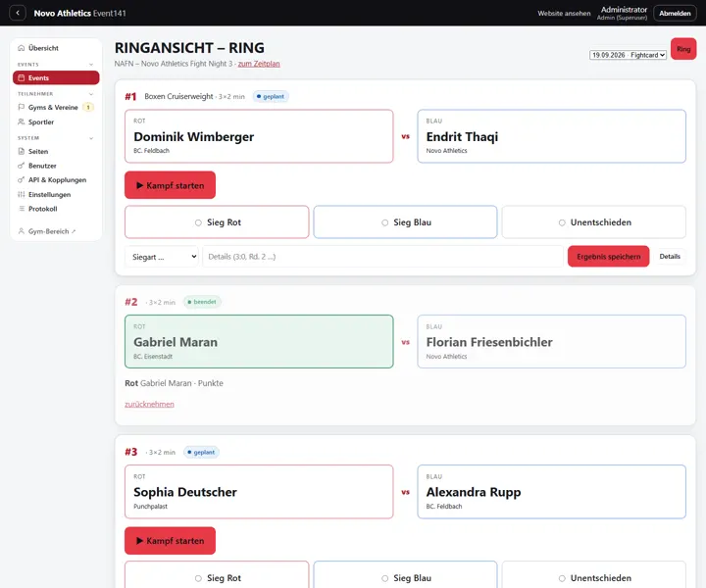This screenshot has width=706, height=588.
Task: Open Seiten in the sidebar
Action: (56, 151)
